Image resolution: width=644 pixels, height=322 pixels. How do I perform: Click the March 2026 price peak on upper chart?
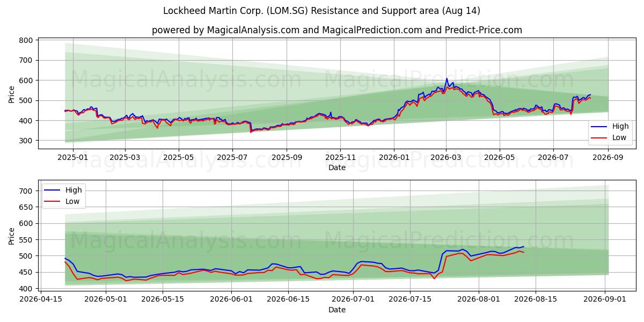click(x=447, y=79)
